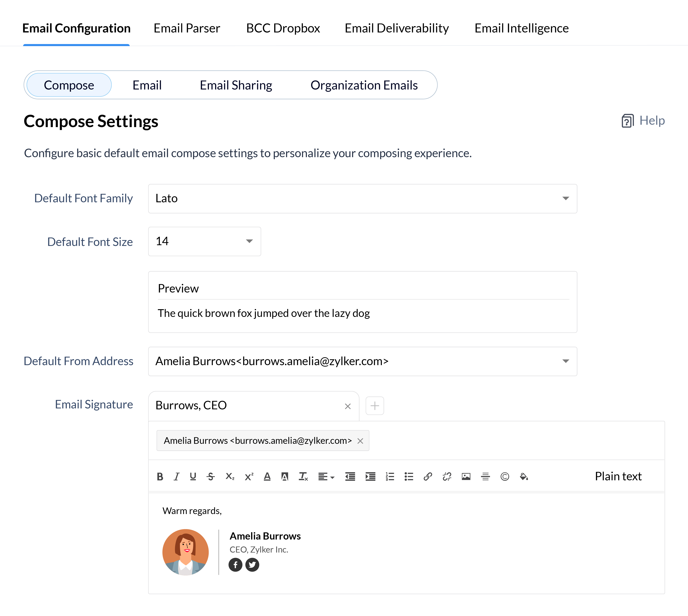Image resolution: width=688 pixels, height=616 pixels.
Task: Switch editor to Plain text
Action: (618, 477)
